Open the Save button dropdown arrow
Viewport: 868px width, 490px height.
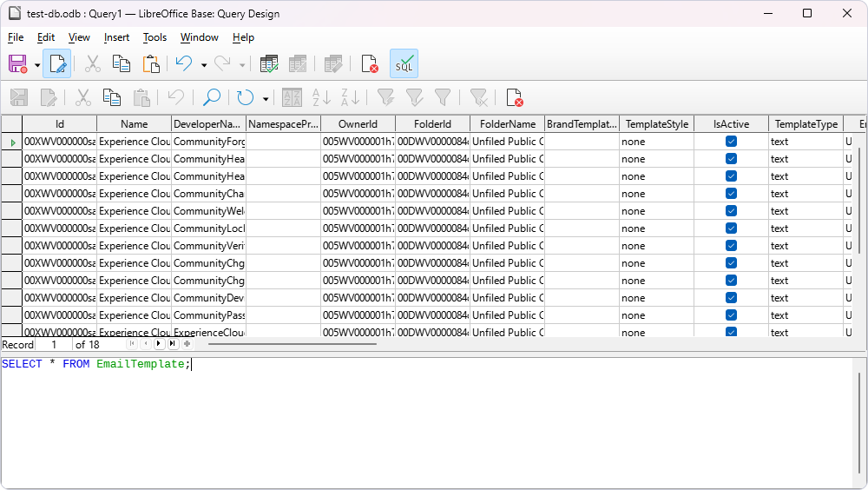point(37,65)
